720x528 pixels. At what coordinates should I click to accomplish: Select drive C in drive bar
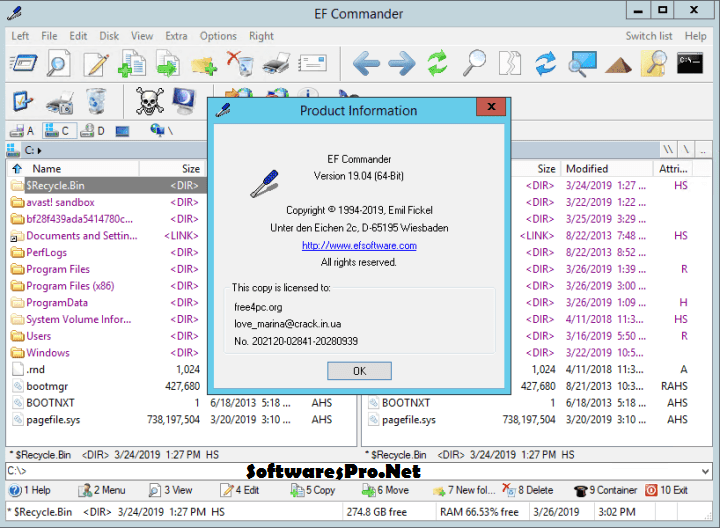click(x=59, y=131)
